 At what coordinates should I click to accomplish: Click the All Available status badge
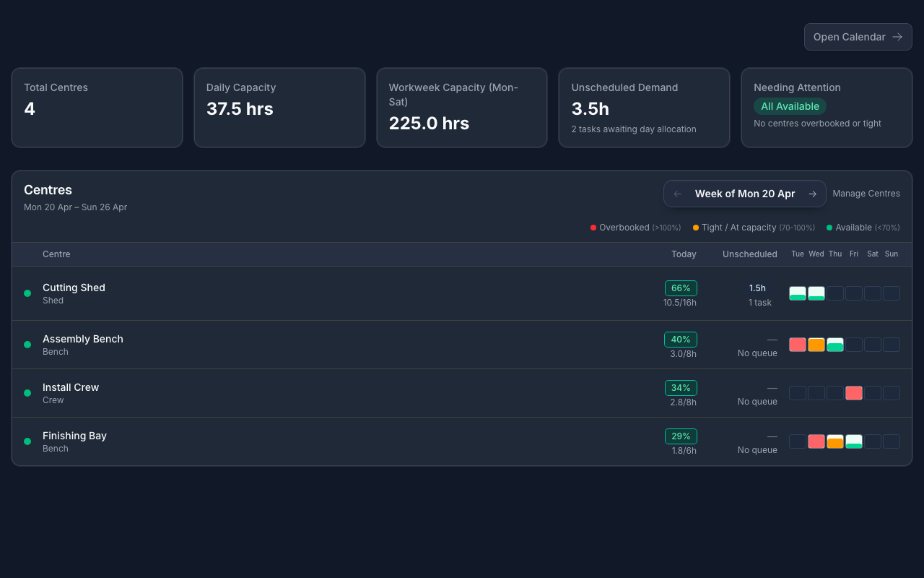click(790, 106)
